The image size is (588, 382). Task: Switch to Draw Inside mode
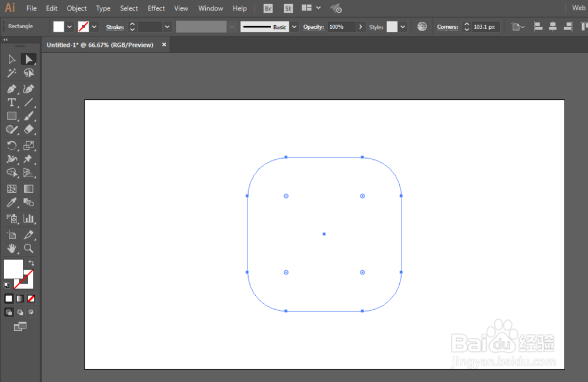pos(31,312)
